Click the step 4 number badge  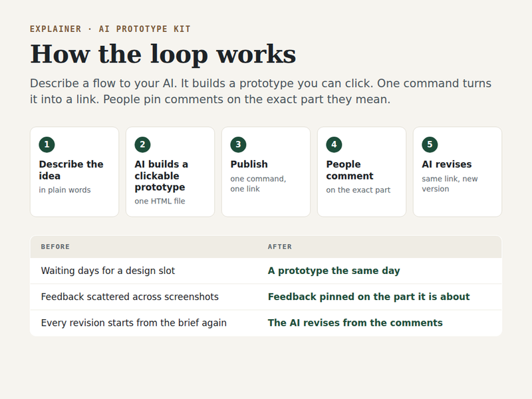334,144
